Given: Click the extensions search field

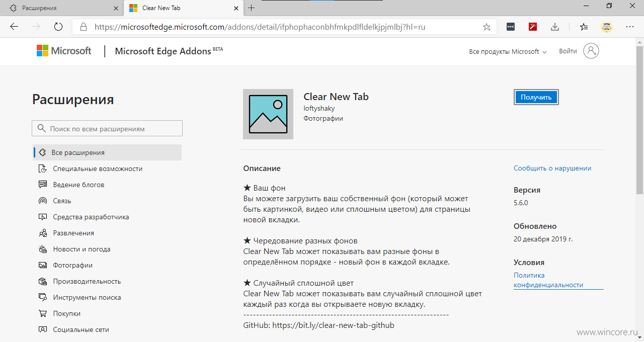Looking at the screenshot, I should click(107, 129).
